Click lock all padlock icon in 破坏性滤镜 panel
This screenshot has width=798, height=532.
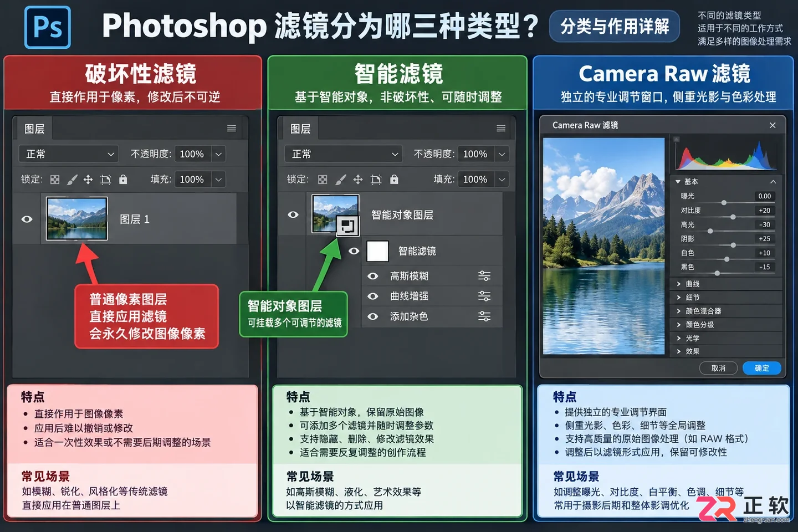point(123,179)
